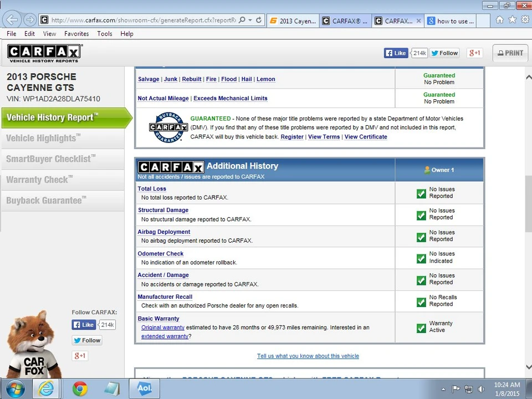
Task: Show hidden tray icons arrow
Action: pyautogui.click(x=443, y=389)
